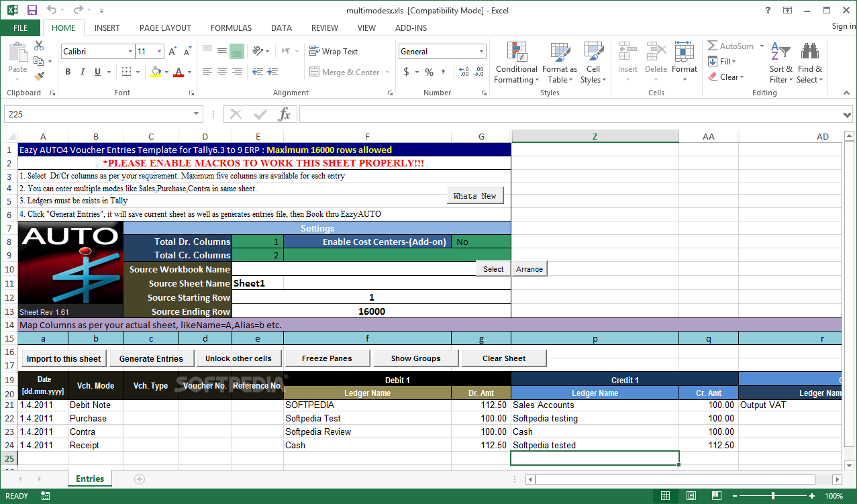Activate the Format Painter brush
This screenshot has height=504, width=857.
tap(39, 77)
